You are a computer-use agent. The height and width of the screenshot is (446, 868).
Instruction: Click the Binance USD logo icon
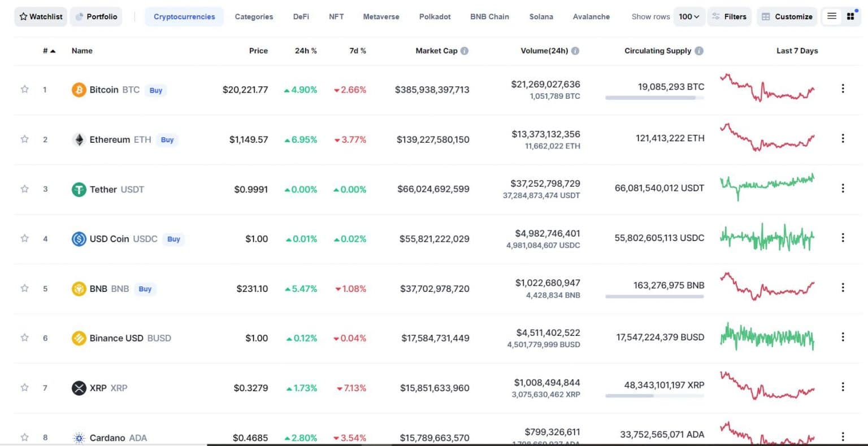coord(79,338)
